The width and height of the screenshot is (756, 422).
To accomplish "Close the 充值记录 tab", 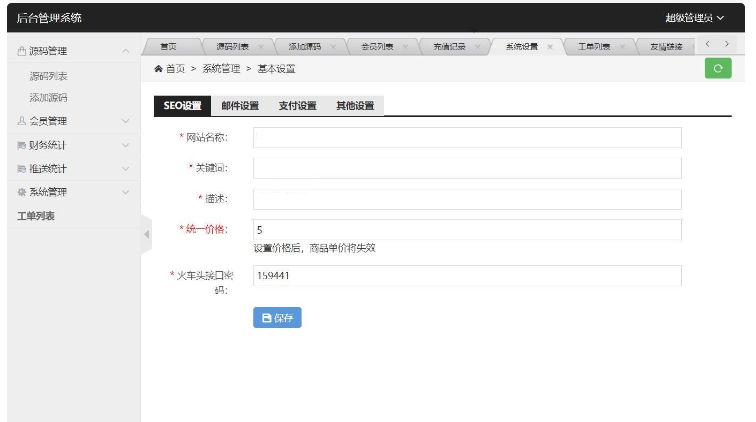I will 477,47.
